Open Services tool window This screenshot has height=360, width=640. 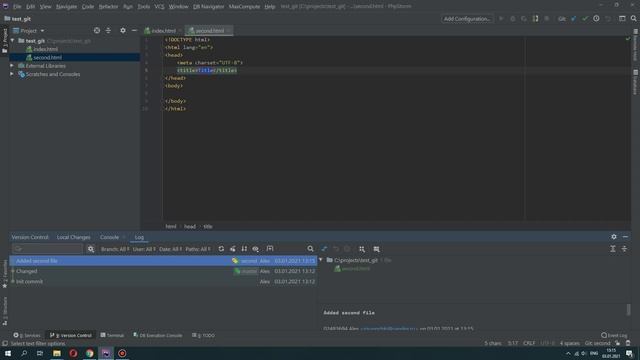27,335
